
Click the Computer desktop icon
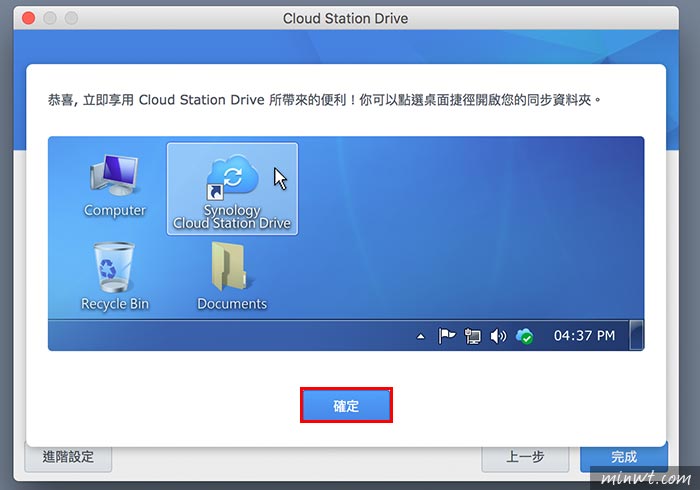pos(114,175)
